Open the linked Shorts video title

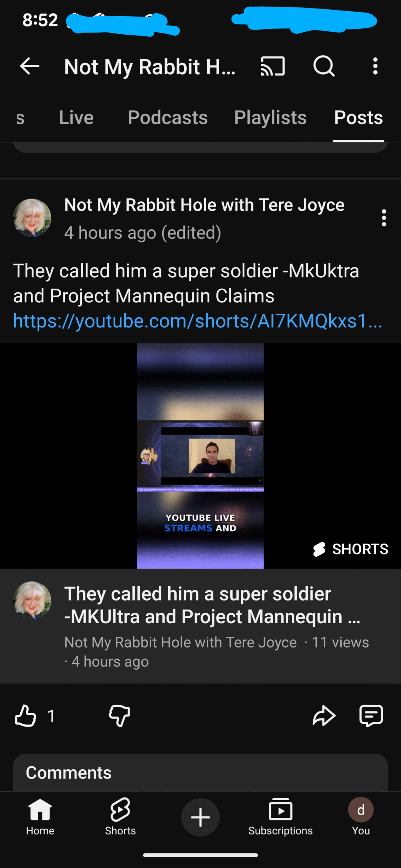click(x=212, y=605)
